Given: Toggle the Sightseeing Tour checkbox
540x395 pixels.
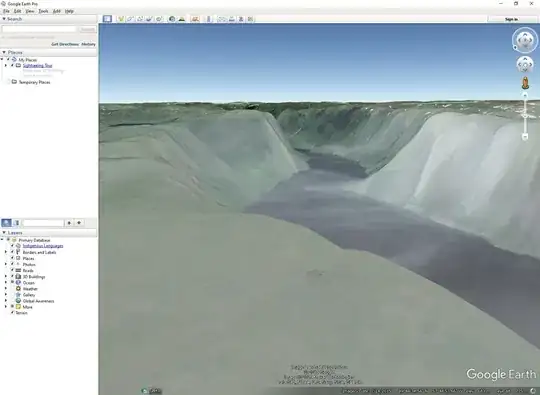Looking at the screenshot, I should coord(12,65).
